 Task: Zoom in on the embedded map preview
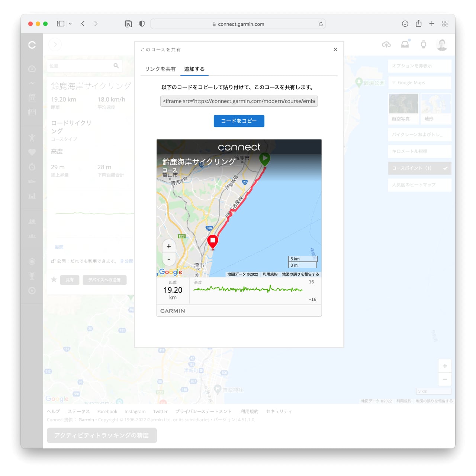click(169, 246)
